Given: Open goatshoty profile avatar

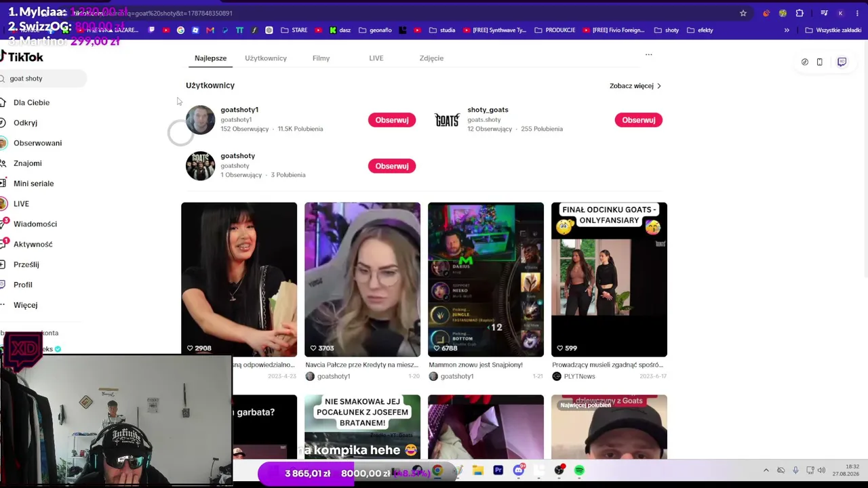Looking at the screenshot, I should (200, 166).
